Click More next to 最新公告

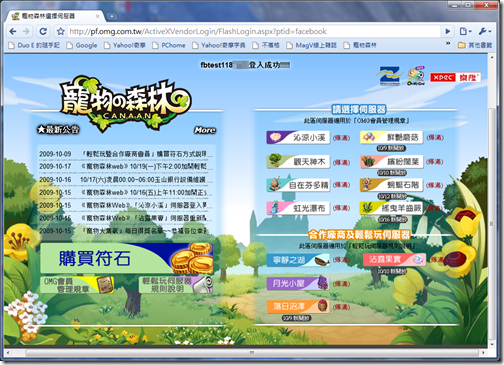[205, 130]
